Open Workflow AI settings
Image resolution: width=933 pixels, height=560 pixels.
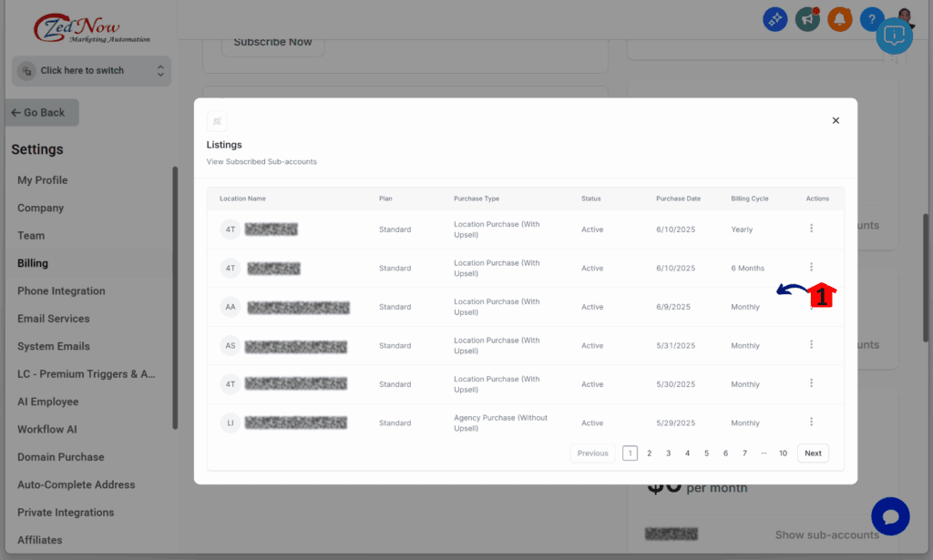point(47,429)
